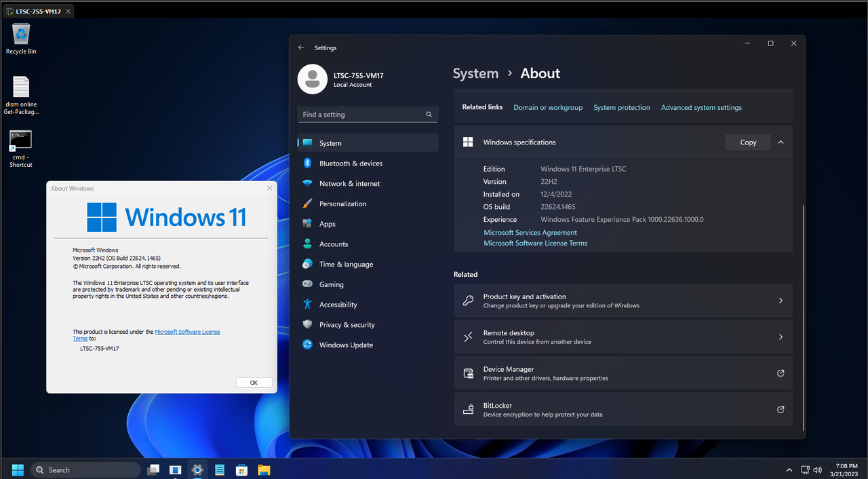Click the chevron on Product key row
This screenshot has height=479, width=868.
(x=781, y=301)
